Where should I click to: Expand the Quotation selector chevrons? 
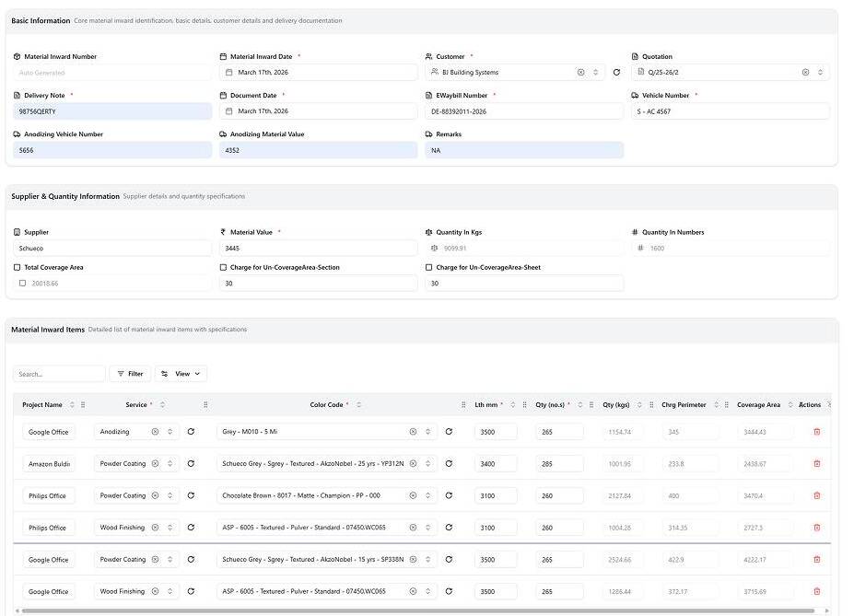(820, 73)
